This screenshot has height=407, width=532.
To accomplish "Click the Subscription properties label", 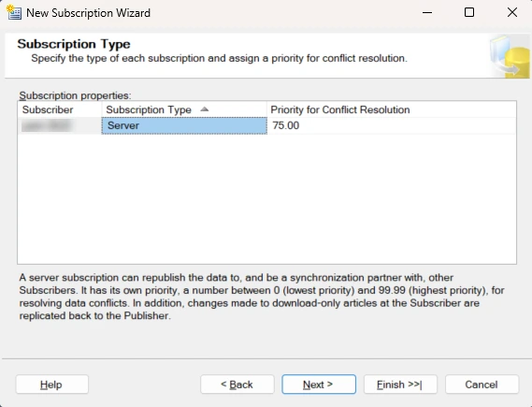I will pos(75,95).
